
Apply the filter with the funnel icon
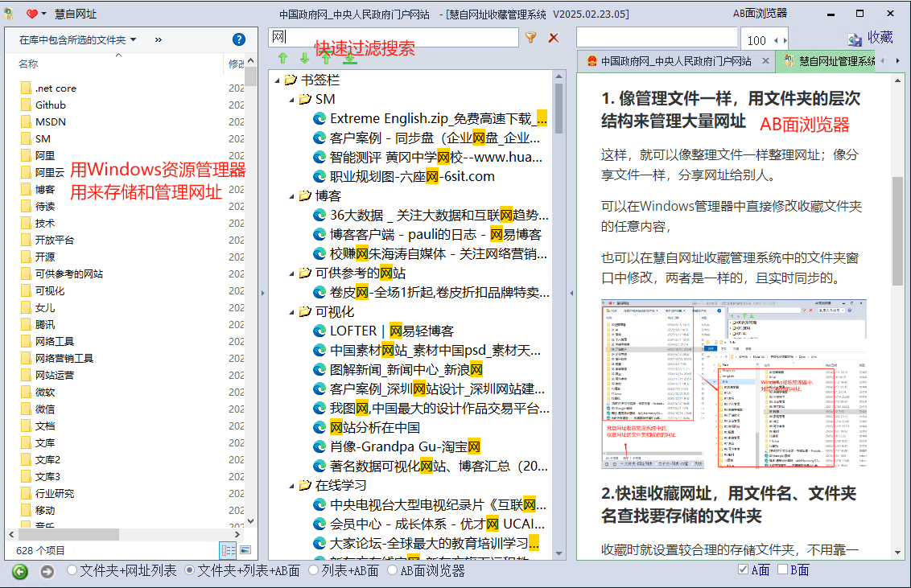(x=530, y=38)
